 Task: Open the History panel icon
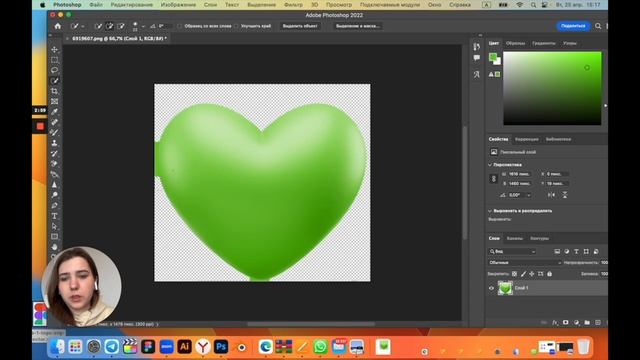(x=476, y=47)
